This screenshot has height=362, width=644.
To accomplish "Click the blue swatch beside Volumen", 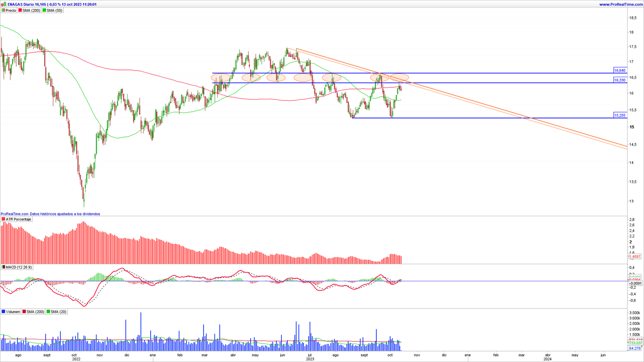I will 3,312.
